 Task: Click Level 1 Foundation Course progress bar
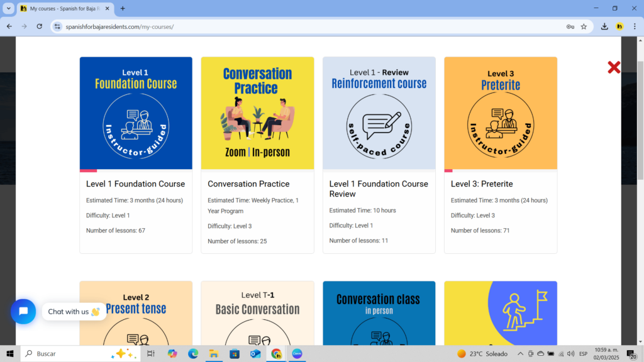(x=136, y=171)
